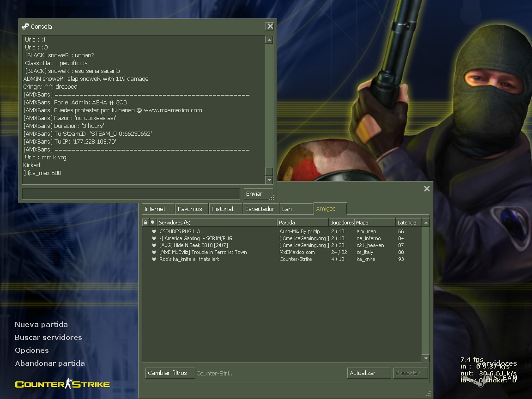
Task: Click map name cs_italy in server list
Action: (x=365, y=252)
